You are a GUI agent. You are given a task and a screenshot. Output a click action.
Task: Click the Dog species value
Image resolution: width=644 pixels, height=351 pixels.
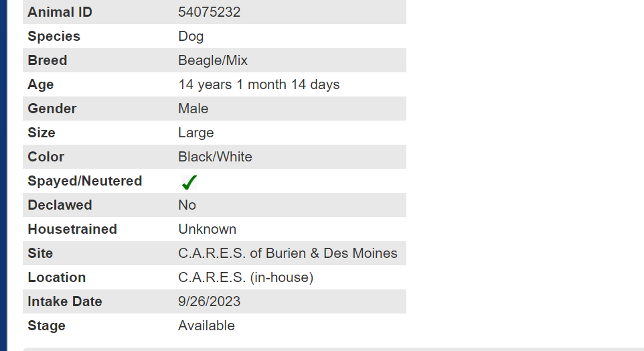(191, 36)
